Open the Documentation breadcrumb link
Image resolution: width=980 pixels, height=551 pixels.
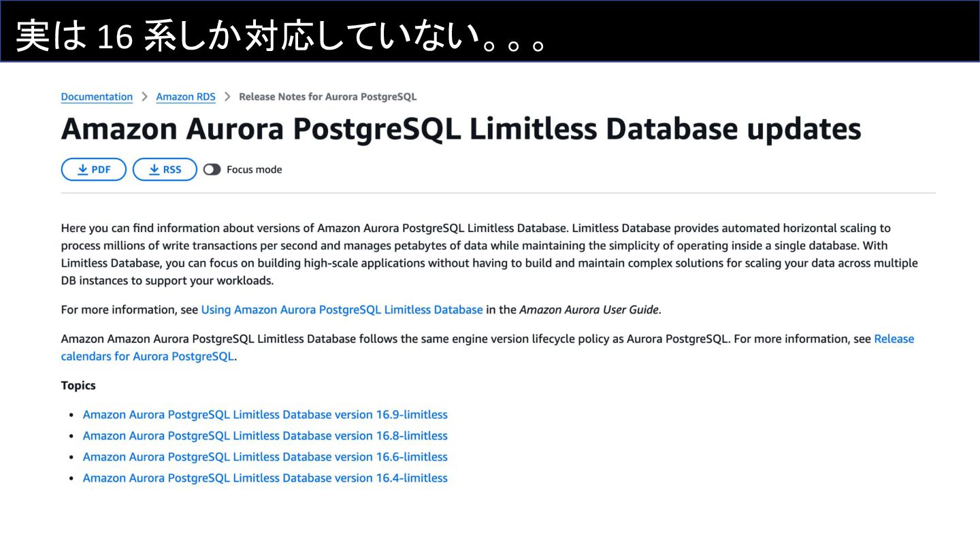point(97,97)
